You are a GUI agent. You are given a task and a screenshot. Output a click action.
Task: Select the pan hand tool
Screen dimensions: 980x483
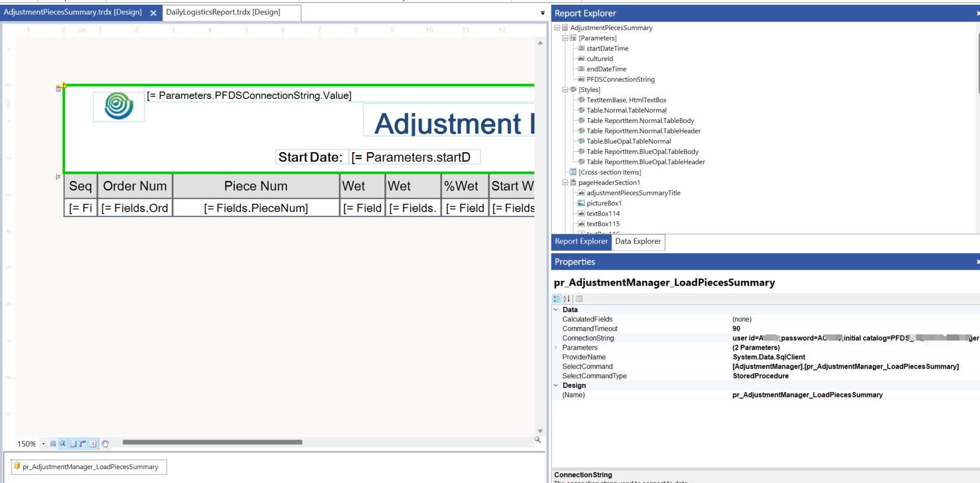(105, 444)
